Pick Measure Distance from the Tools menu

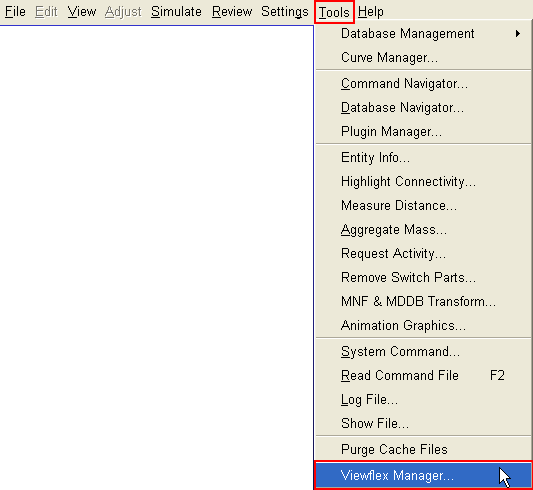[x=423, y=206]
